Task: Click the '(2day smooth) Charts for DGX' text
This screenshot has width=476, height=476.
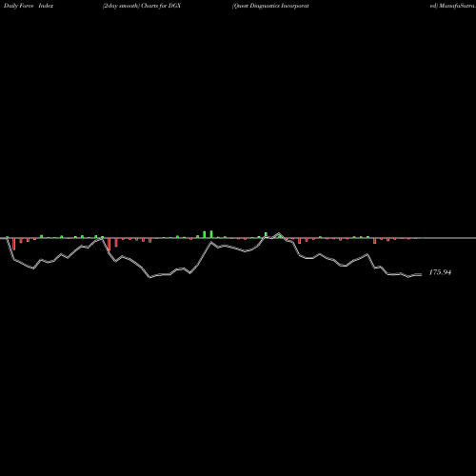Action: (x=142, y=6)
